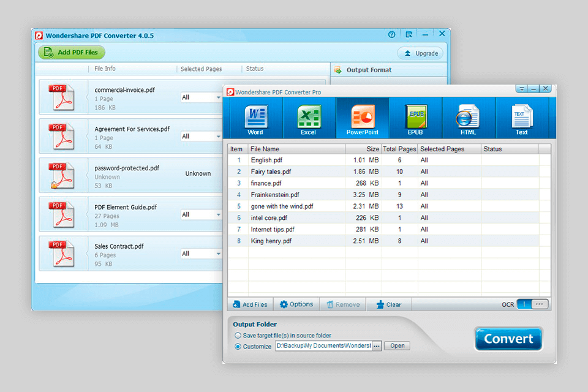Click PDF icon for commercial-invoice.pdf

pos(61,97)
